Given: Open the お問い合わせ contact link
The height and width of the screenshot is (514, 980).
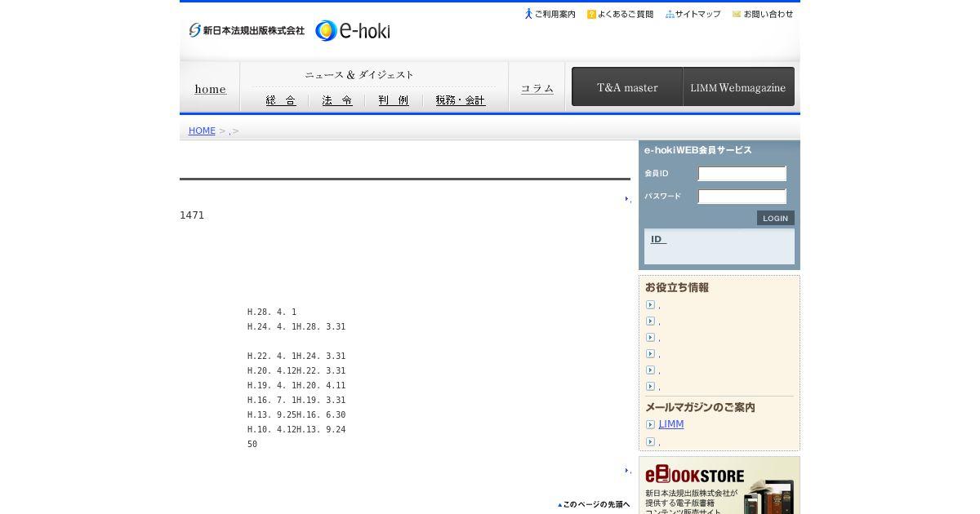Looking at the screenshot, I should tap(768, 14).
